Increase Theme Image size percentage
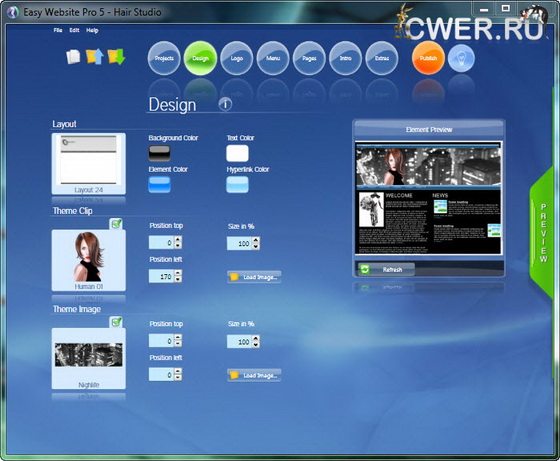Viewport: 560px width, 461px height. coord(256,338)
